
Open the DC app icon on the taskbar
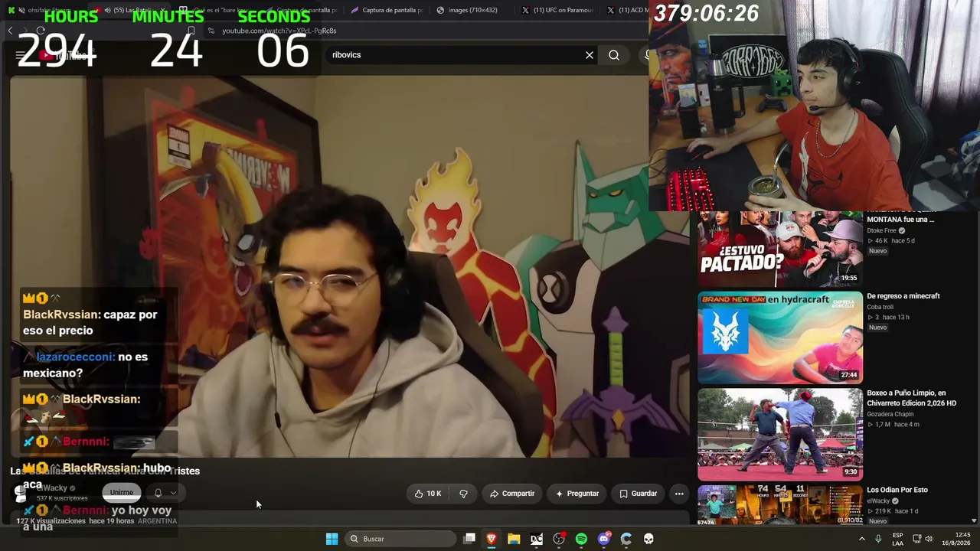(x=537, y=539)
